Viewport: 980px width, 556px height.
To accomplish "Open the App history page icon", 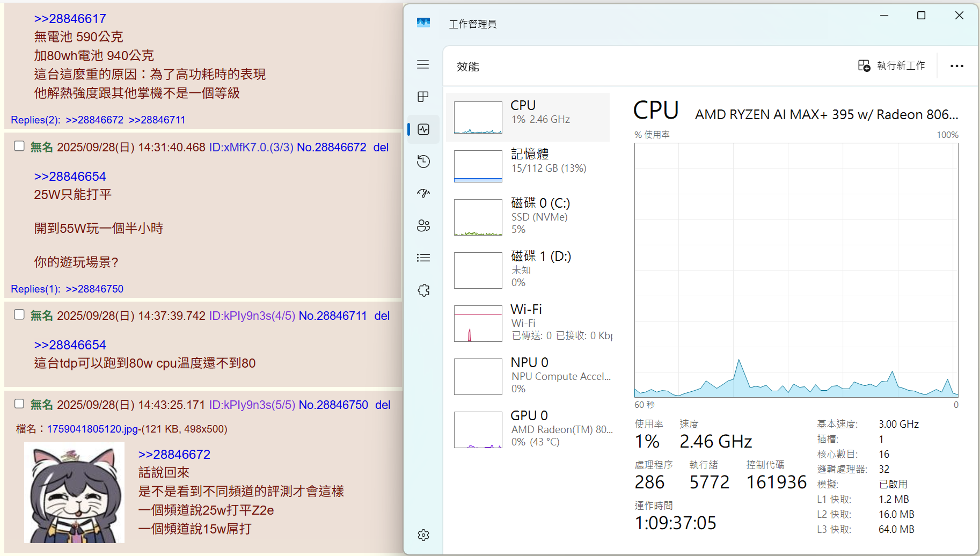I will [423, 162].
